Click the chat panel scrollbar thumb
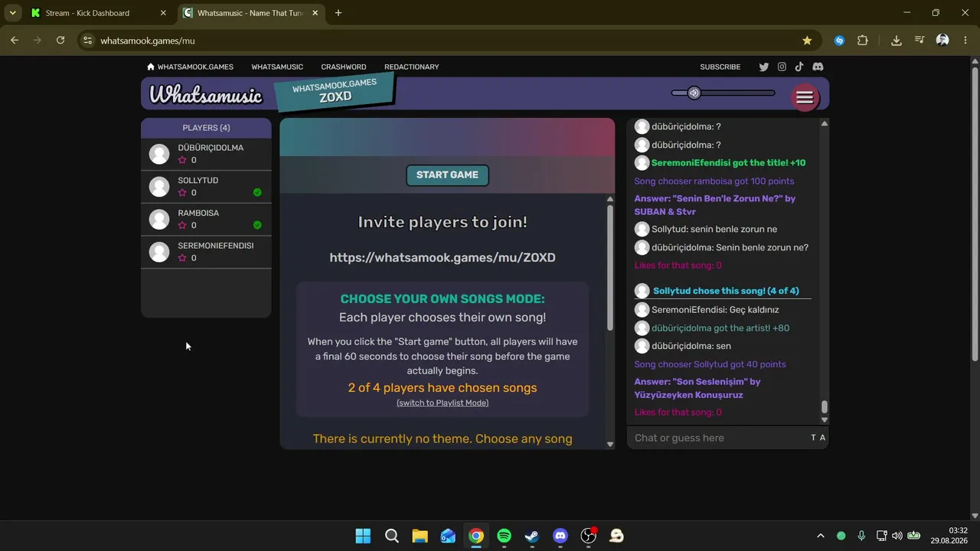The width and height of the screenshot is (980, 551). pyautogui.click(x=825, y=406)
